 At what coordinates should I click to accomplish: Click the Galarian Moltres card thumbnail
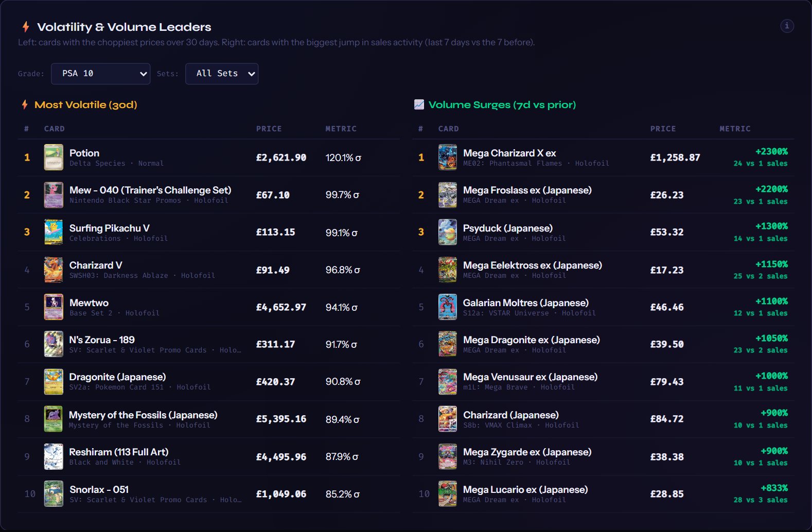(x=448, y=307)
